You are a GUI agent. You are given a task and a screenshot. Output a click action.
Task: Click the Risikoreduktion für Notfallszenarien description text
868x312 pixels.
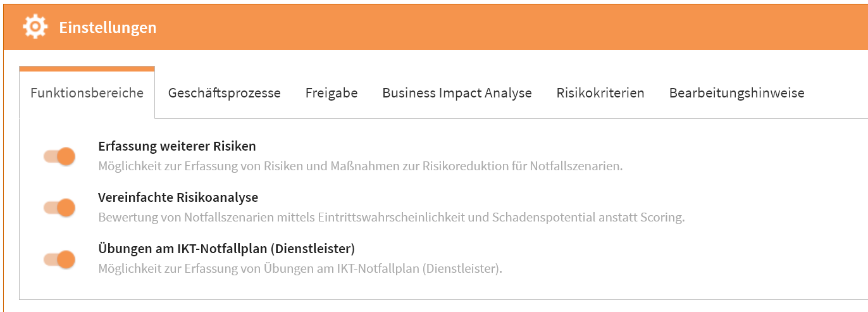361,166
